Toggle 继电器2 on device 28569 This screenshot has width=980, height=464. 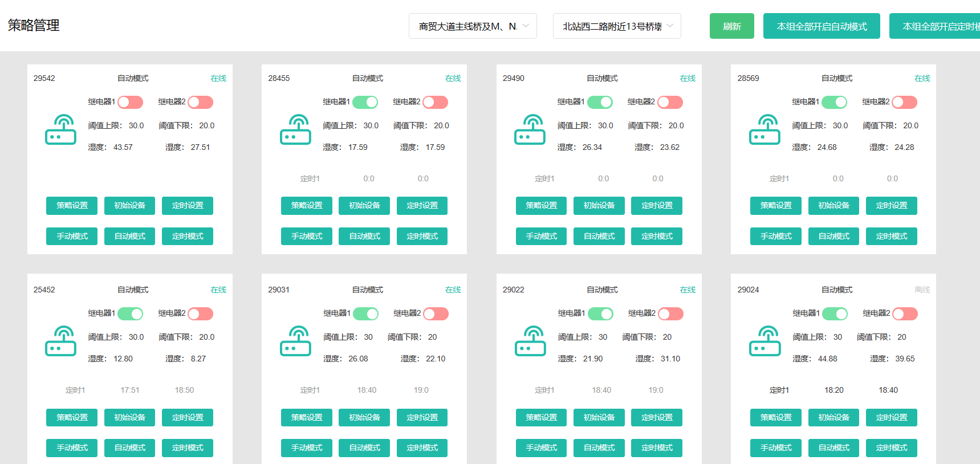904,102
